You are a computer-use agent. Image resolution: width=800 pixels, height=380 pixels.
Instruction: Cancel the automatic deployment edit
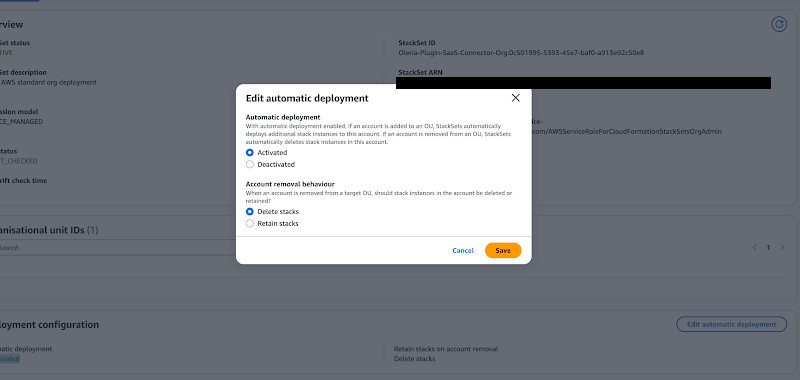point(463,250)
